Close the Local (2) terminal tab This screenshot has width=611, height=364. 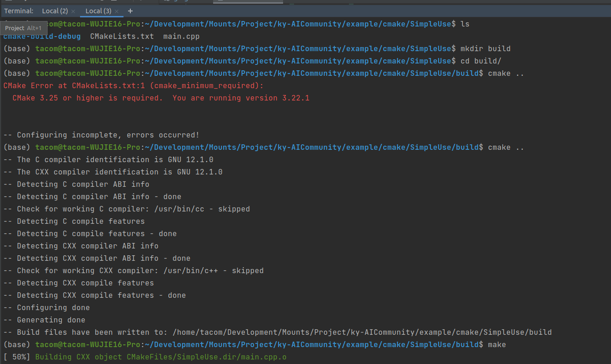73,11
